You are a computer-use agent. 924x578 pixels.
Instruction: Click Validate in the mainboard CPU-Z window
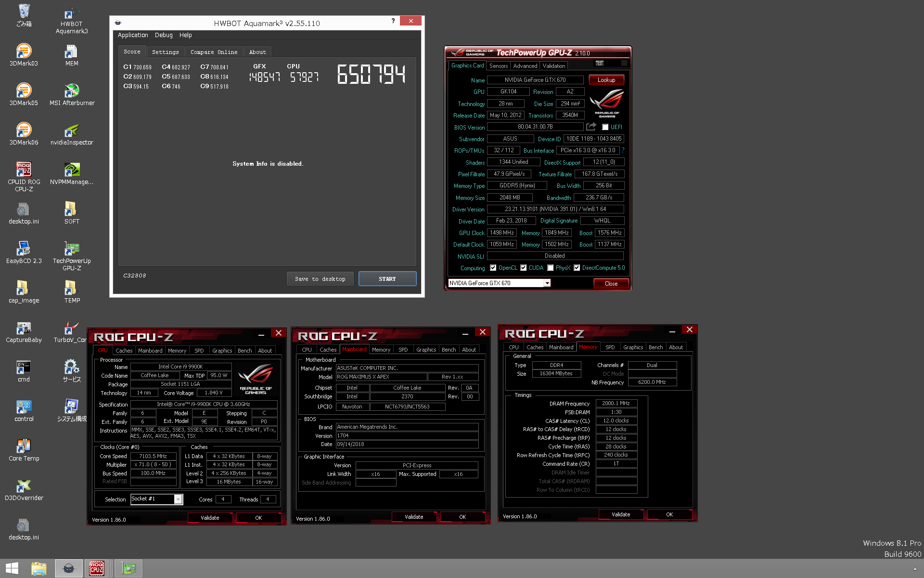(x=414, y=517)
